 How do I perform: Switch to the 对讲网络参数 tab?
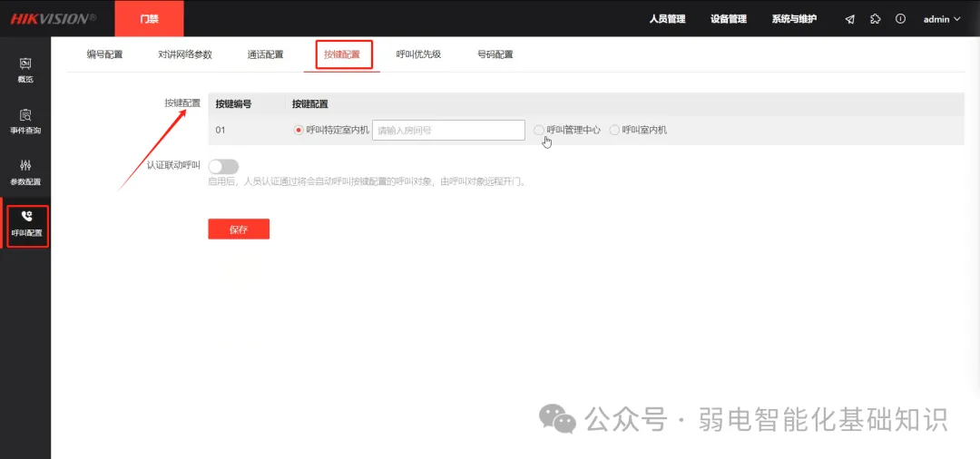pyautogui.click(x=185, y=54)
